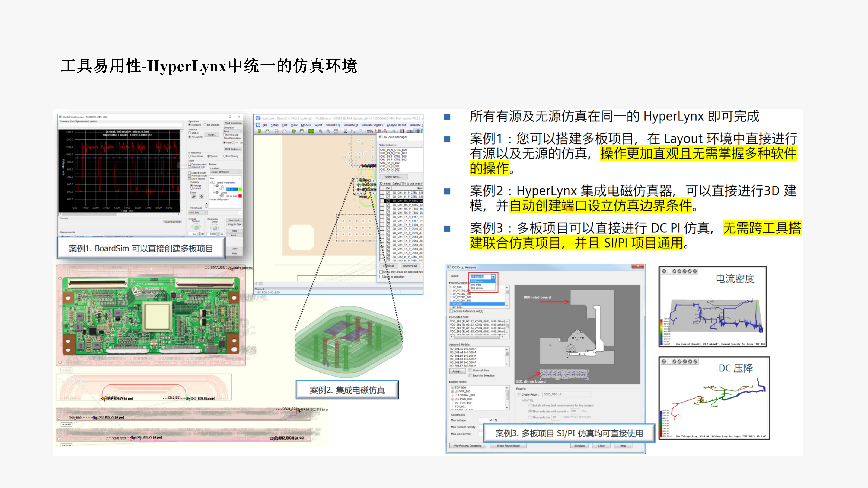Screen dimensions: 868x488
Task: Expand TOP_B00 in Display Areas tree
Action: coord(452,388)
